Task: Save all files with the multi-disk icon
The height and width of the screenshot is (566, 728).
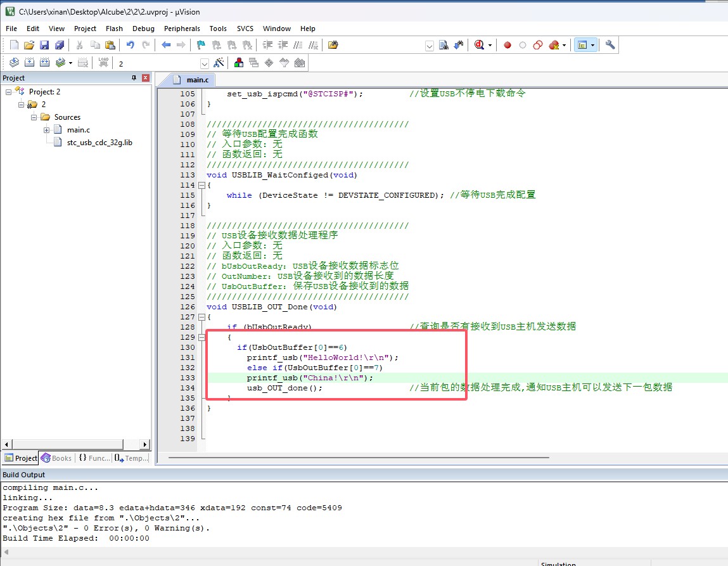Action: 60,45
